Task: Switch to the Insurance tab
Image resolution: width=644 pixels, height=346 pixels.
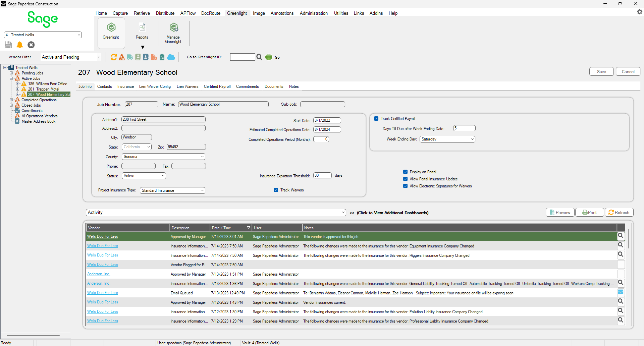Action: click(x=125, y=86)
